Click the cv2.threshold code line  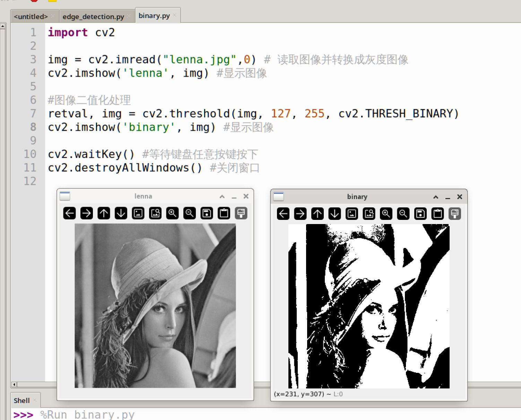pyautogui.click(x=253, y=114)
